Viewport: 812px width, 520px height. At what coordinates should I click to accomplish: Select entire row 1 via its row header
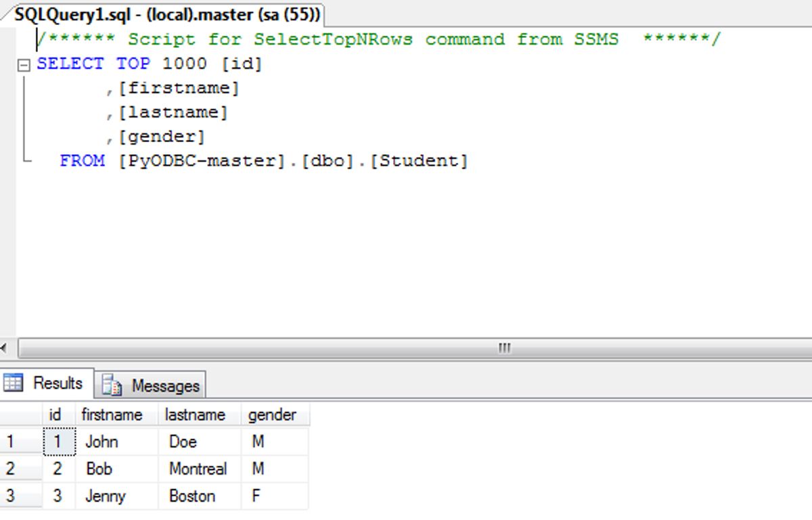point(20,442)
